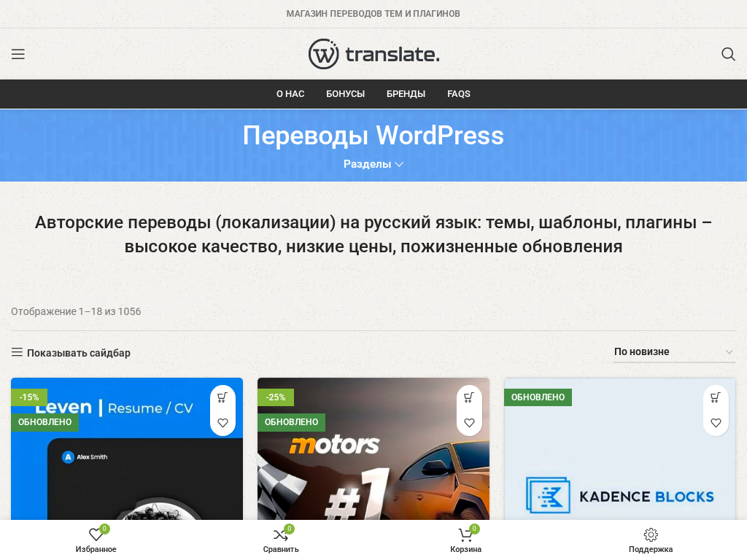Viewport: 747px width, 560px height.
Task: Open the hamburger menu icon
Action: [18, 54]
